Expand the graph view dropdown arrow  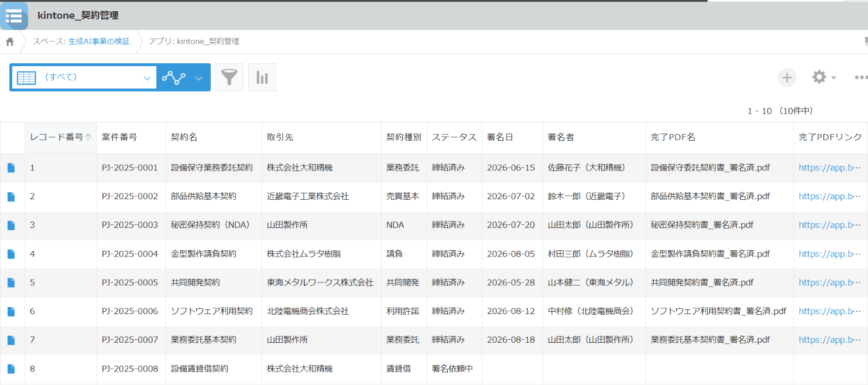click(199, 78)
